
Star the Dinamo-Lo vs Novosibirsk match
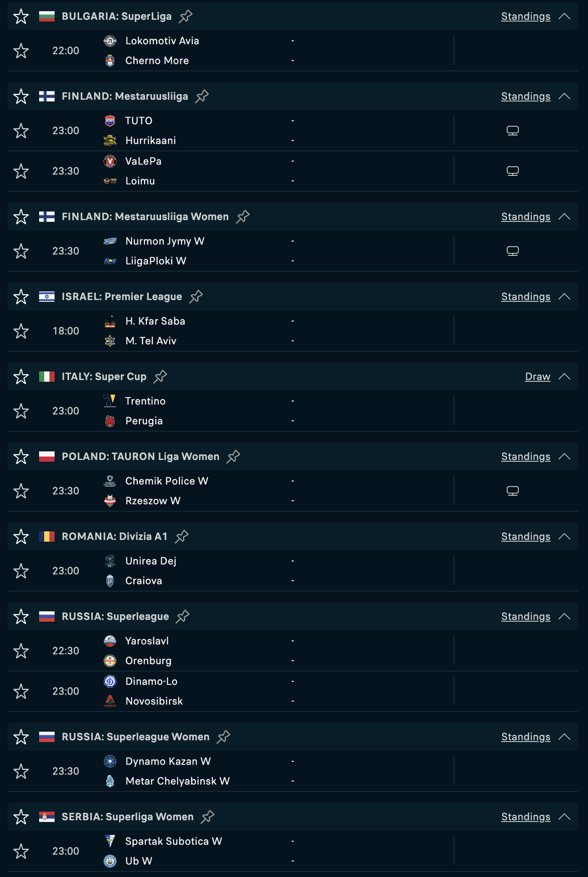tap(21, 691)
